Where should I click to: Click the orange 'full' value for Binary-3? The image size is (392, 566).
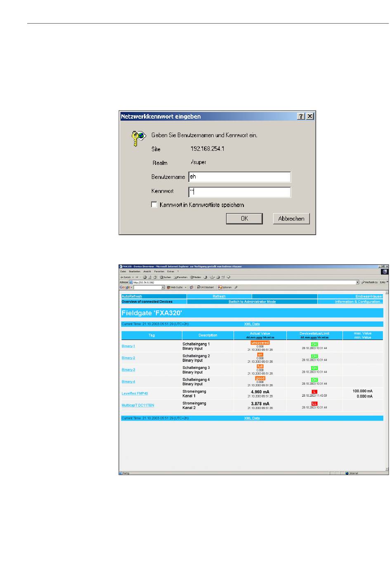260,366
